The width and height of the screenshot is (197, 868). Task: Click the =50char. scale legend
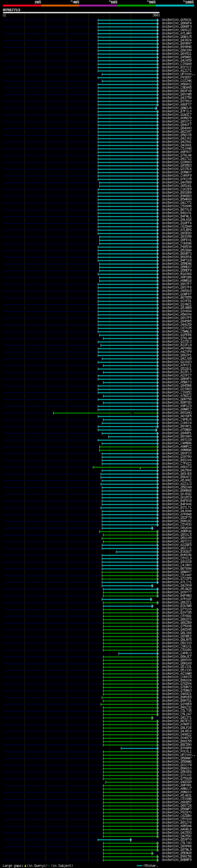click(x=147, y=865)
